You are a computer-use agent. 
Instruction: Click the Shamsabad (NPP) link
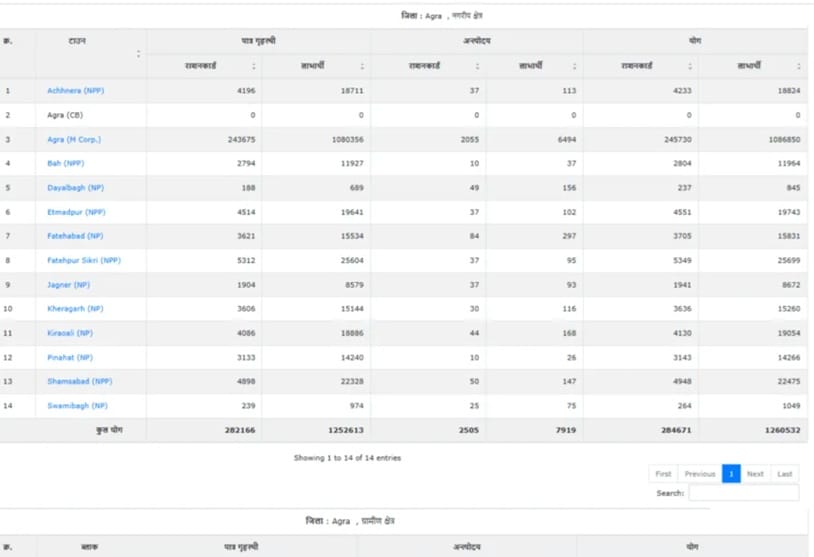(79, 382)
